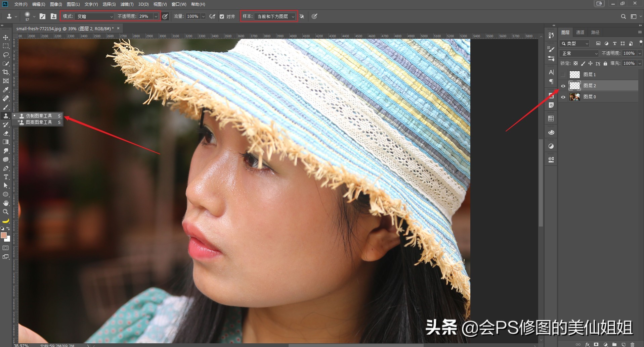Open the Brush Settings panel from options bar
This screenshot has height=347, width=644.
click(43, 16)
